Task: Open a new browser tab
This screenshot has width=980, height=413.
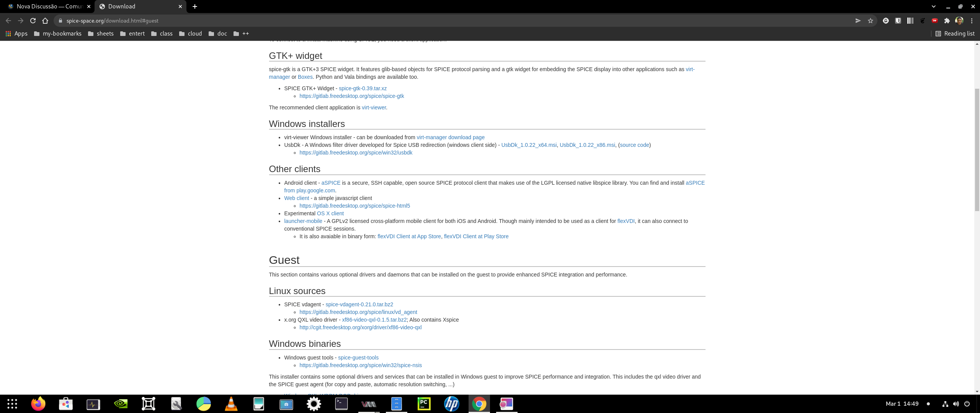Action: click(195, 7)
